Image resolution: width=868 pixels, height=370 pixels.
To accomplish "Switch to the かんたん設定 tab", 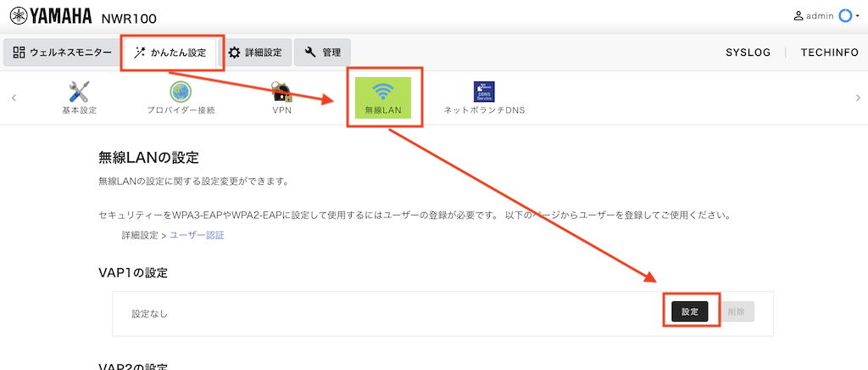I will [170, 53].
